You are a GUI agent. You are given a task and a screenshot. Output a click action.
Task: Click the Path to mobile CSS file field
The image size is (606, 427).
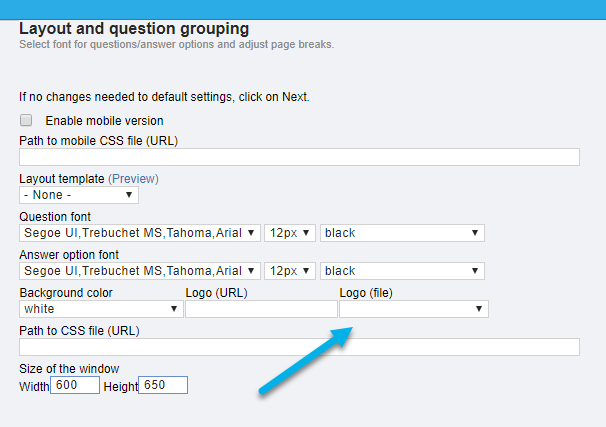(x=299, y=157)
